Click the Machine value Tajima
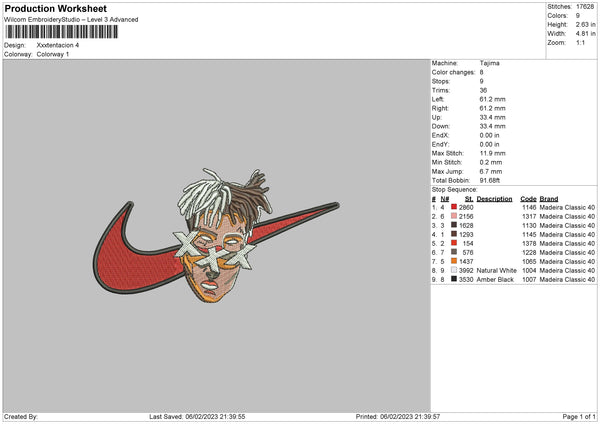Screen dimensions: 600x424 (x=489, y=63)
